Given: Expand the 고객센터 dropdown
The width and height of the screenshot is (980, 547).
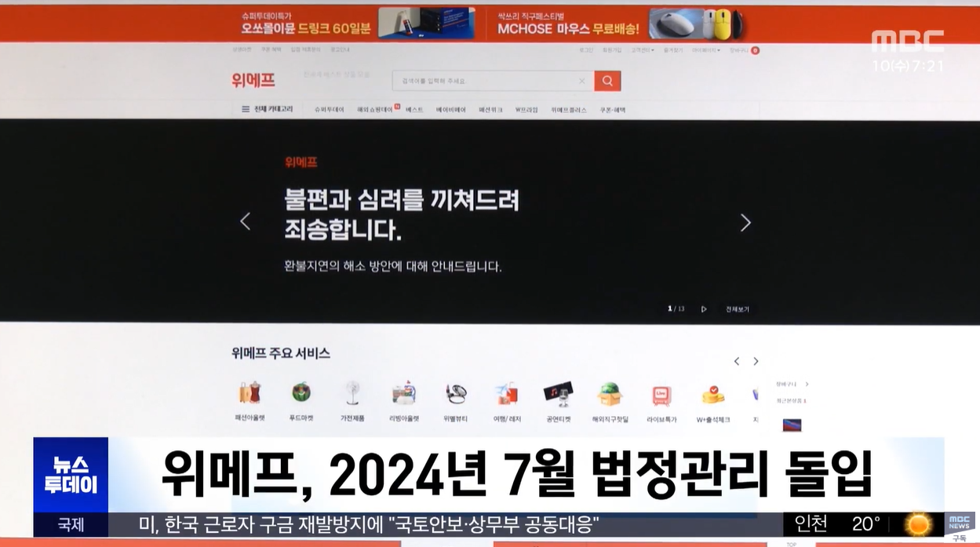Looking at the screenshot, I should pyautogui.click(x=643, y=50).
